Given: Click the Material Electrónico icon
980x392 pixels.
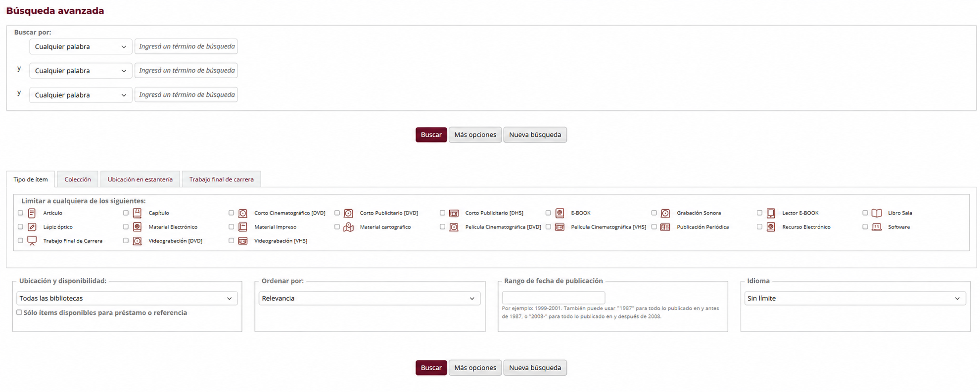Looking at the screenshot, I should tap(138, 227).
